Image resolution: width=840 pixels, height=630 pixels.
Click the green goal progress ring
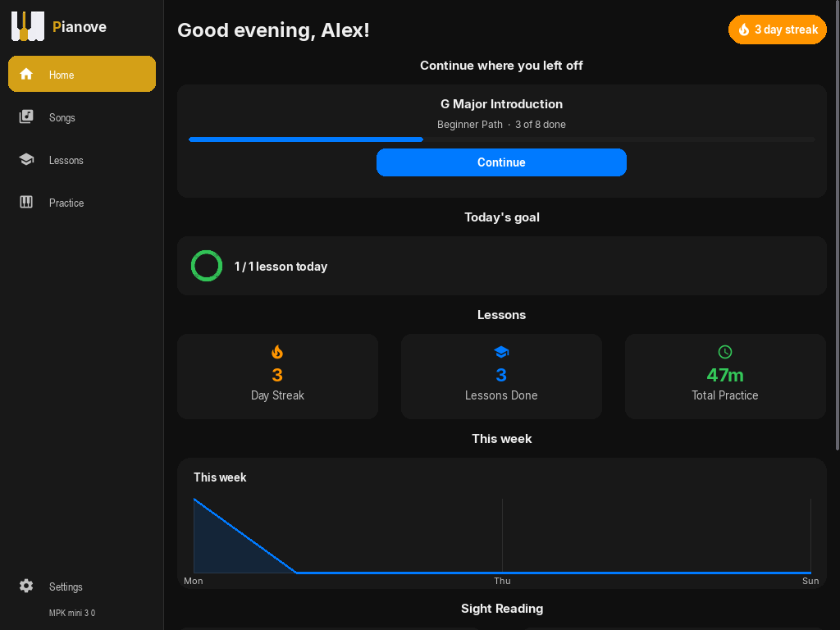coord(207,266)
